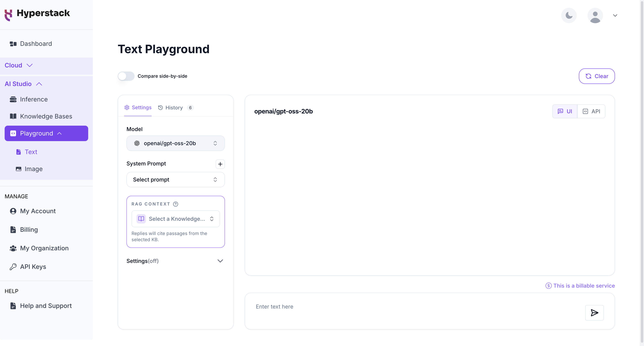Open the Select prompt dropdown
The height and width of the screenshot is (346, 644).
[x=175, y=180]
